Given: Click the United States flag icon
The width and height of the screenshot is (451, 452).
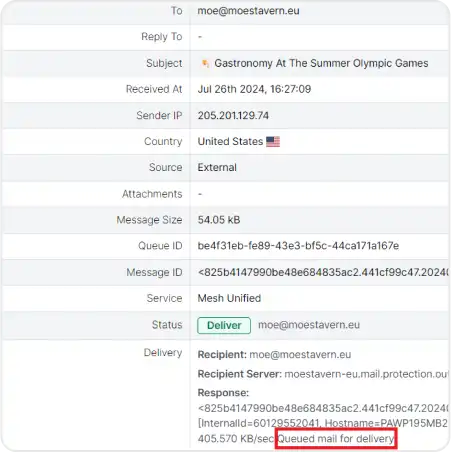Looking at the screenshot, I should 273,142.
